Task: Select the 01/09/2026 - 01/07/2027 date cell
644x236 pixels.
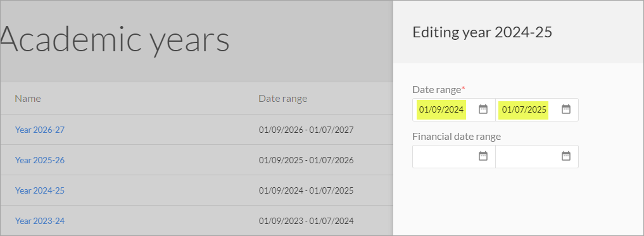Action: [x=306, y=130]
